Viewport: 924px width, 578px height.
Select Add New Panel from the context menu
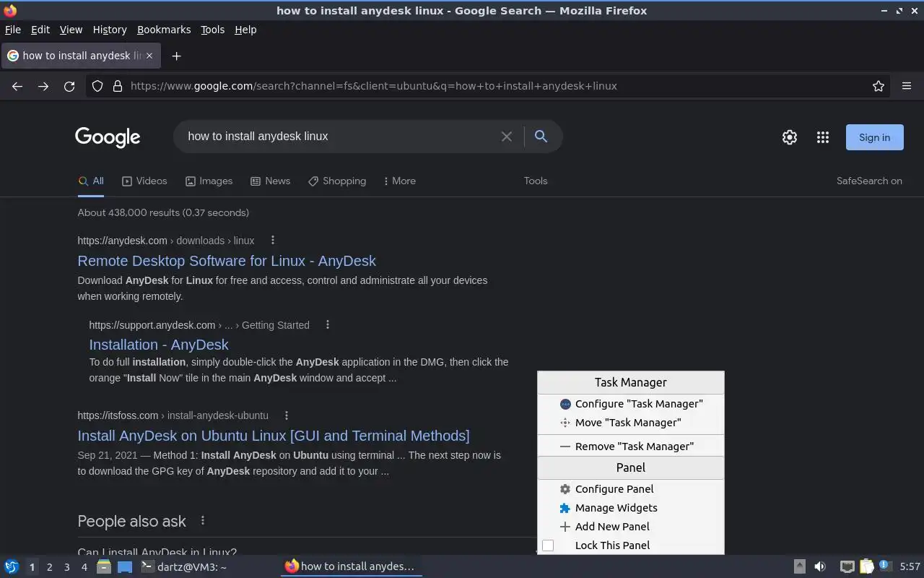[631, 527]
